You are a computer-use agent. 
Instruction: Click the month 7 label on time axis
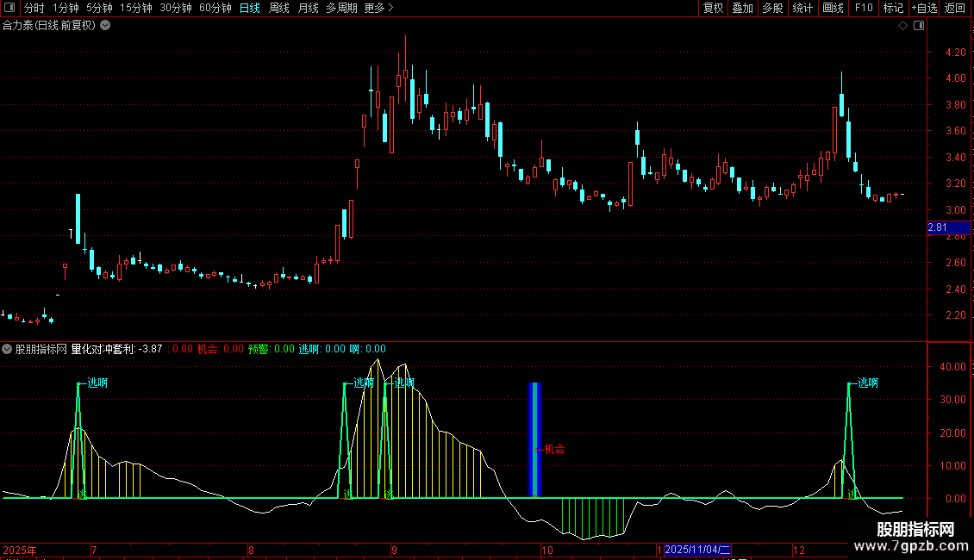[94, 550]
